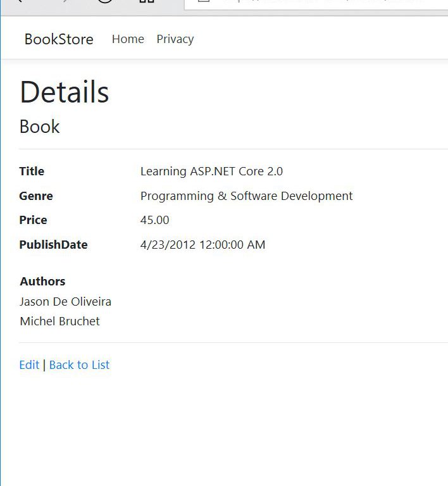This screenshot has height=486, width=448.
Task: Select author Michel Bruchet
Action: (x=59, y=321)
